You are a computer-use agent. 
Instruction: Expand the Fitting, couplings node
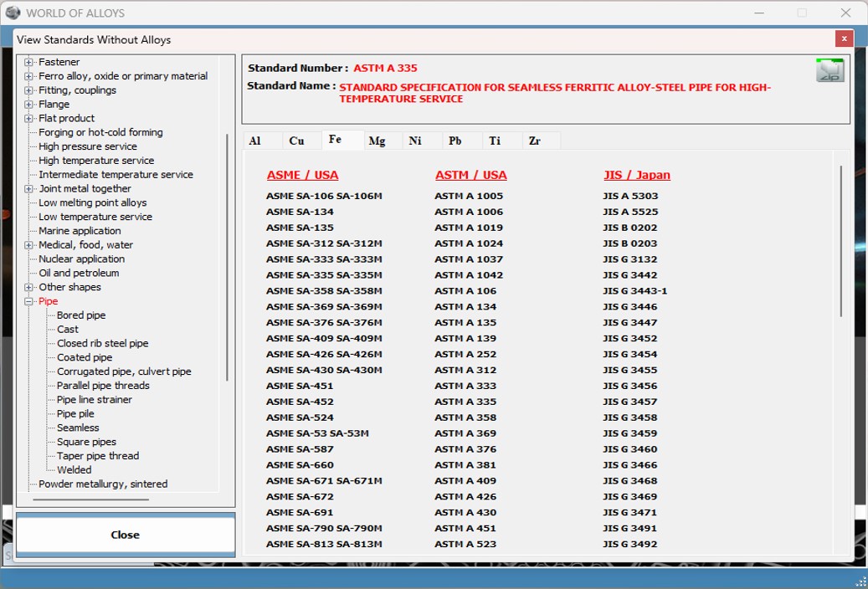pos(28,90)
